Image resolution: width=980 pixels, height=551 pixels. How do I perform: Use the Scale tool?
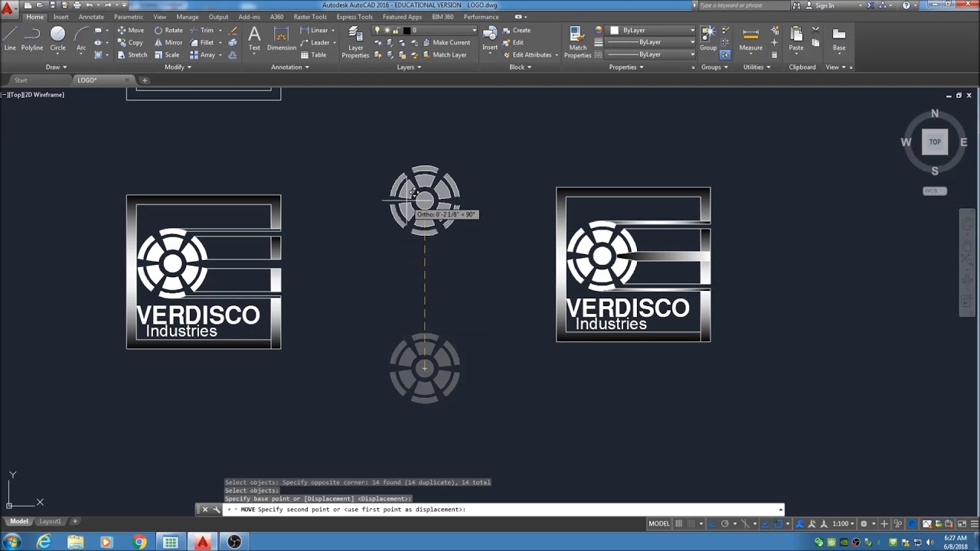point(167,55)
